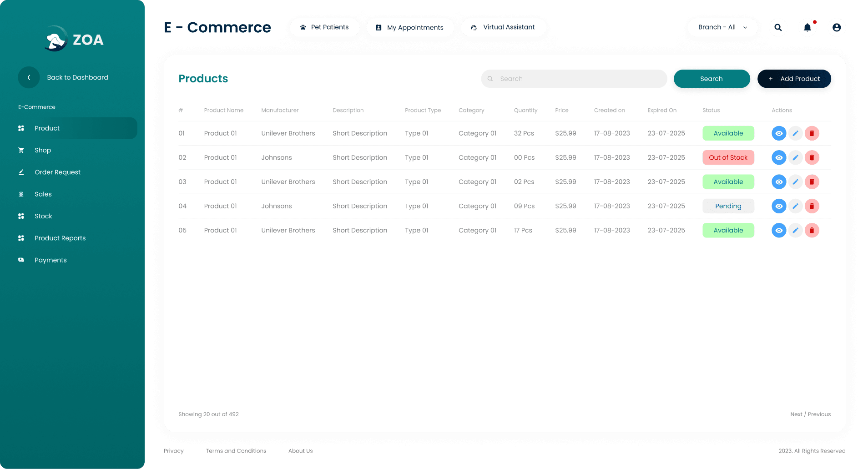
Task: Switch to the My Appointments tab
Action: pos(409,27)
